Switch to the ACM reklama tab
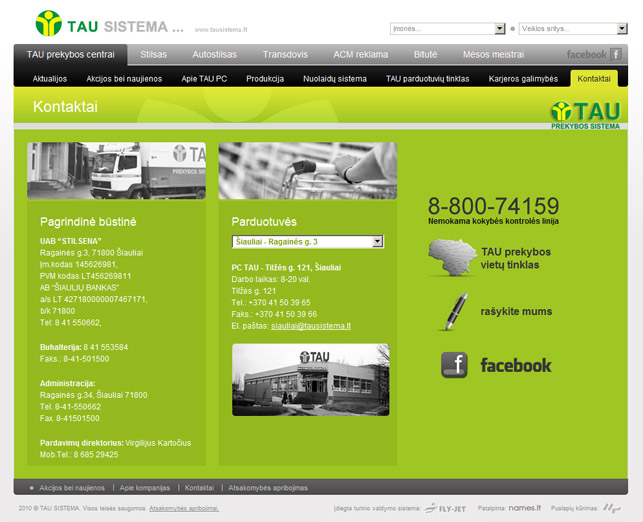The height and width of the screenshot is (522, 643). point(360,55)
